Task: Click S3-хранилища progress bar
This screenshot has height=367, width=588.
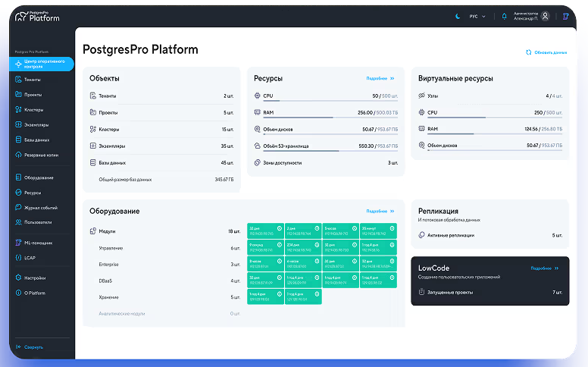Action: (330, 151)
